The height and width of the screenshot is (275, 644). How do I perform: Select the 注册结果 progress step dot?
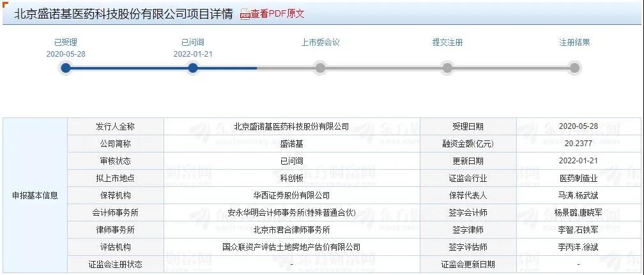click(x=574, y=68)
